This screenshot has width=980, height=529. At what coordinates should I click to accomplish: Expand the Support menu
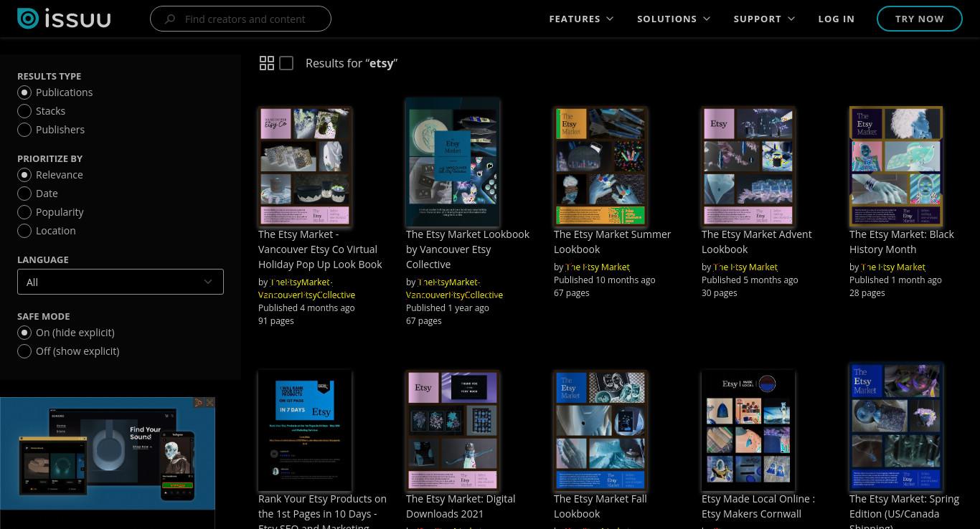pyautogui.click(x=764, y=19)
